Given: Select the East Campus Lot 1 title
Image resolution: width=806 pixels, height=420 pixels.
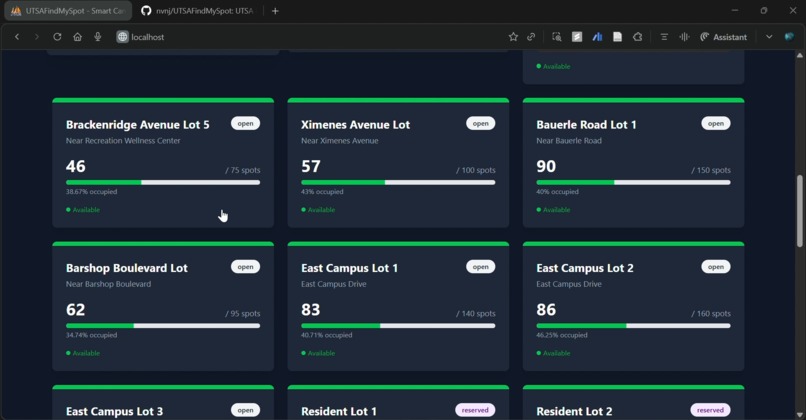Looking at the screenshot, I should tap(350, 268).
